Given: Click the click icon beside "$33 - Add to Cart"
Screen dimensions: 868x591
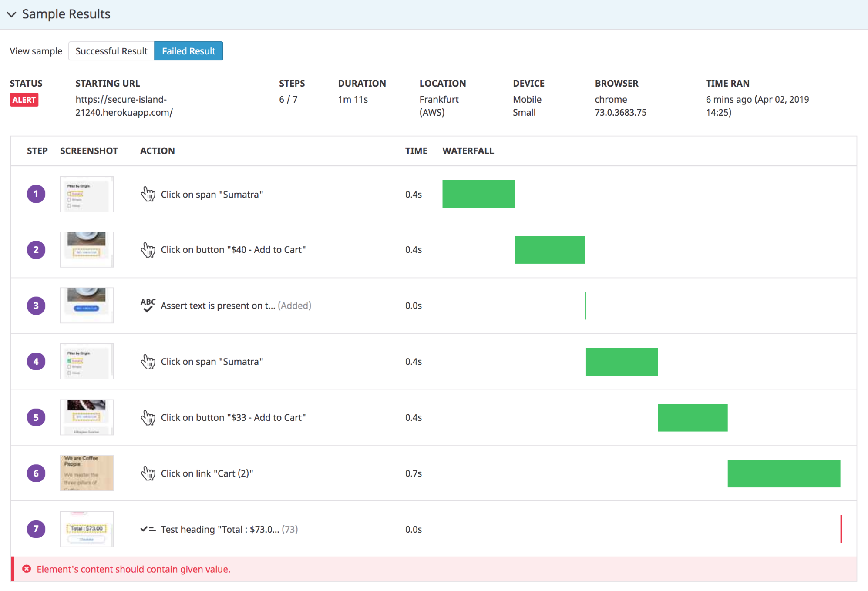Looking at the screenshot, I should (x=148, y=418).
